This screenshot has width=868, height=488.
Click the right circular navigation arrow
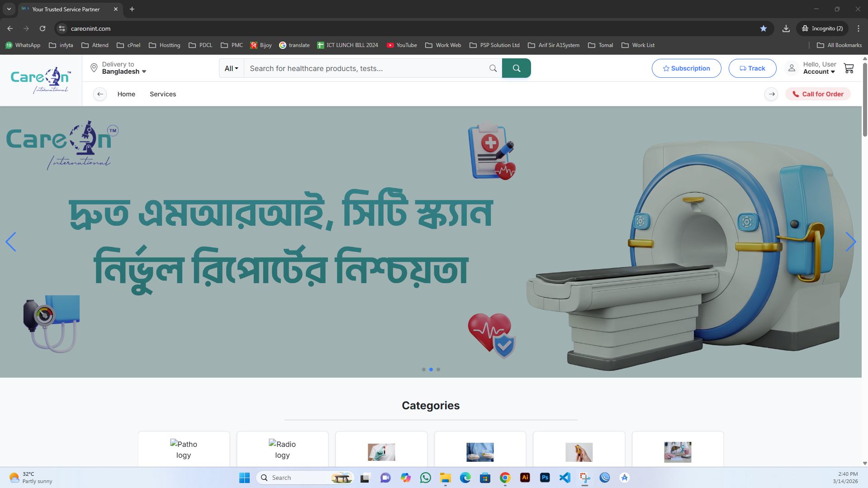click(x=771, y=94)
